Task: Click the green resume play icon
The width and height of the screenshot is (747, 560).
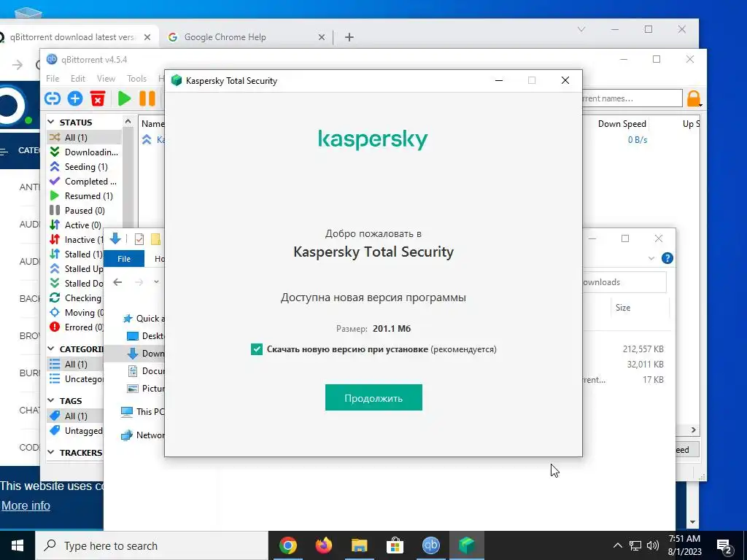Action: [124, 98]
